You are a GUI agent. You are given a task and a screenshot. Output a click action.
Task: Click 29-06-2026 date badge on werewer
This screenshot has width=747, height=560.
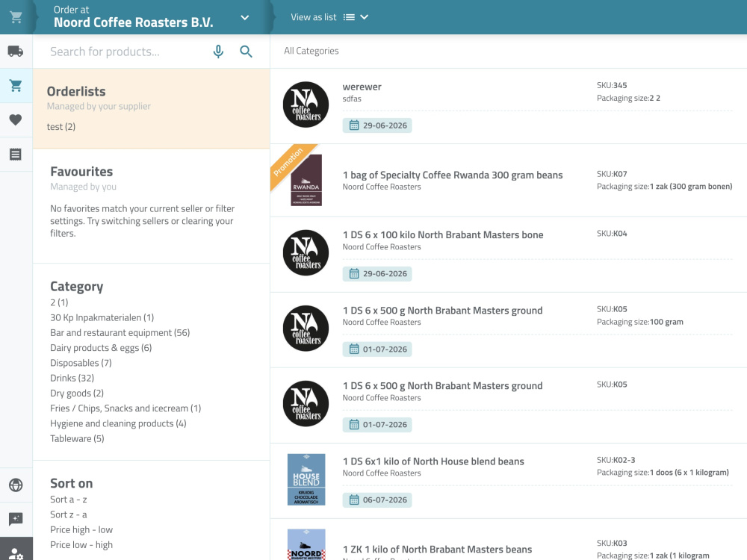coord(376,125)
